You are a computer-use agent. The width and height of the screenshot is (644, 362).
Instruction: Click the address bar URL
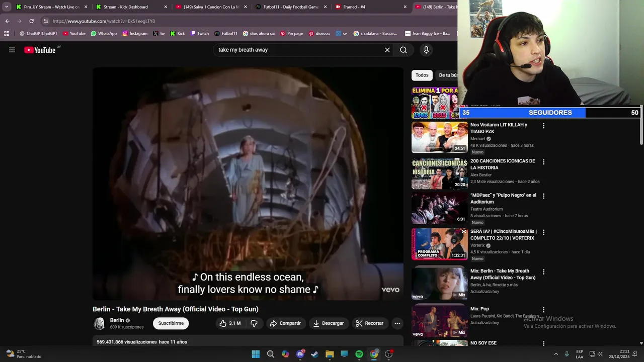tap(104, 21)
